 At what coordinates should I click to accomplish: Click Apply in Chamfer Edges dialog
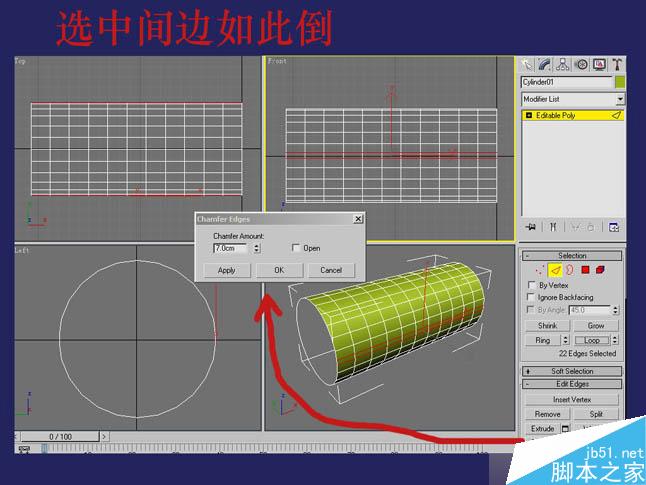227,270
